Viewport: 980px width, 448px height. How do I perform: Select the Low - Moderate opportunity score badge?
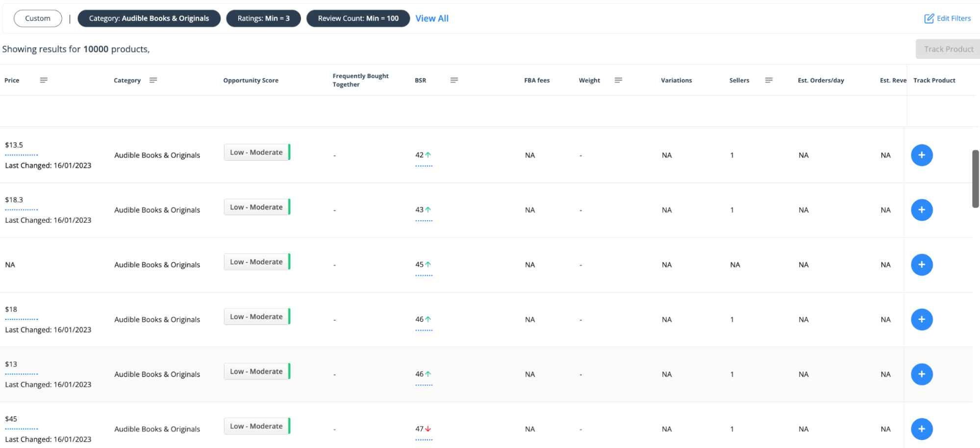tap(255, 152)
